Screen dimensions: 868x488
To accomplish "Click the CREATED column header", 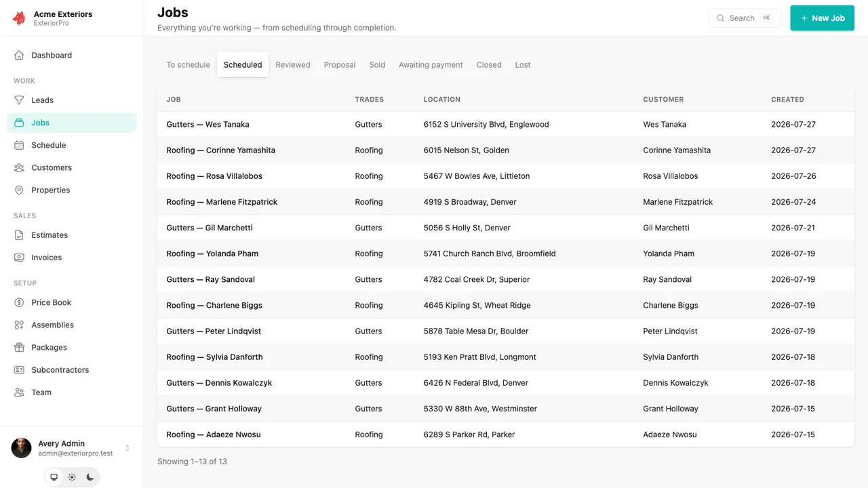I will [787, 100].
